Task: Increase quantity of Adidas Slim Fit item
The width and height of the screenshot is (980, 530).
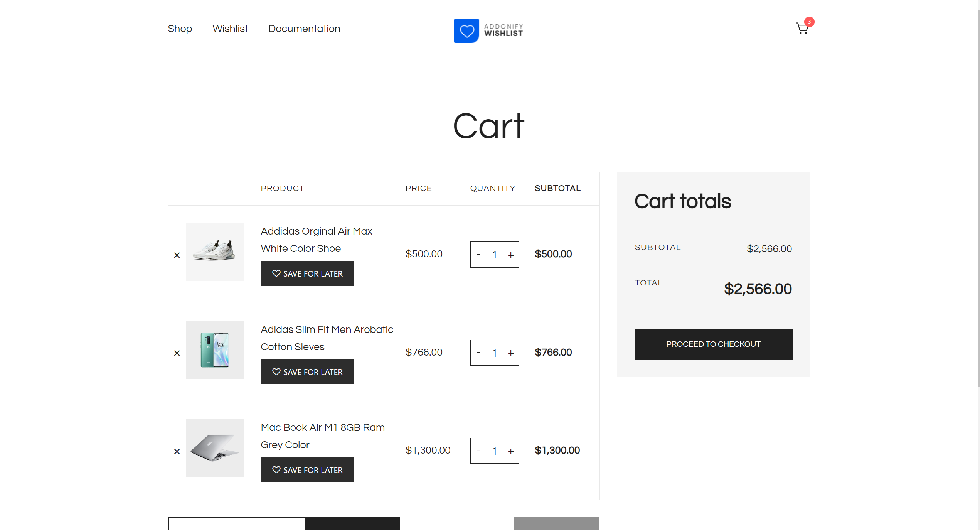Action: 511,353
